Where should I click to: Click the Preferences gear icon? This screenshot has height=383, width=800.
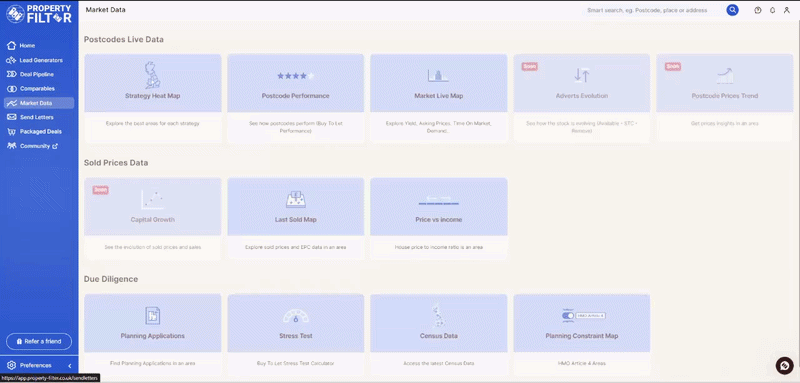click(12, 366)
